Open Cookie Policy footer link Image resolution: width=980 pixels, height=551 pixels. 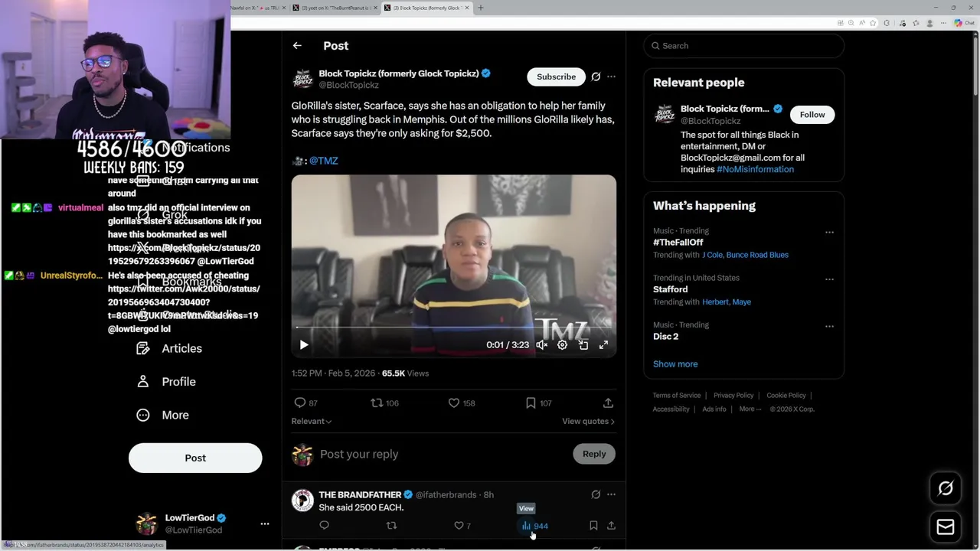coord(786,396)
